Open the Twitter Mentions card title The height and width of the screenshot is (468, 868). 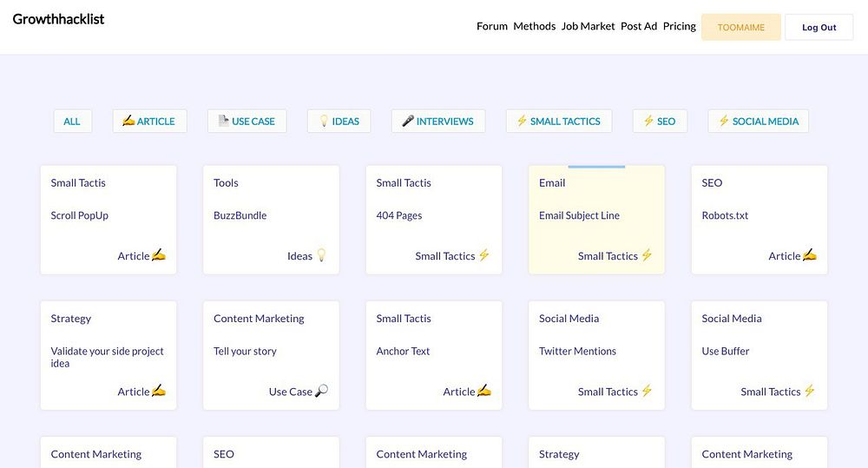click(x=577, y=351)
